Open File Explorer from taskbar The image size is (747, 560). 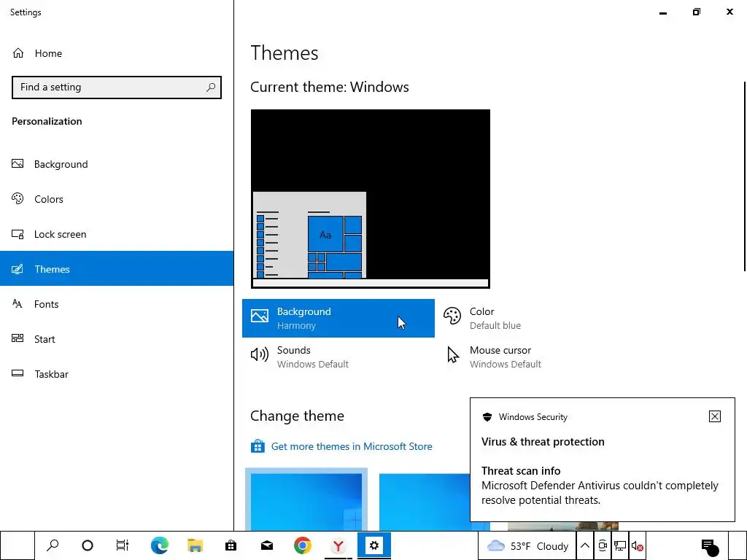tap(195, 545)
